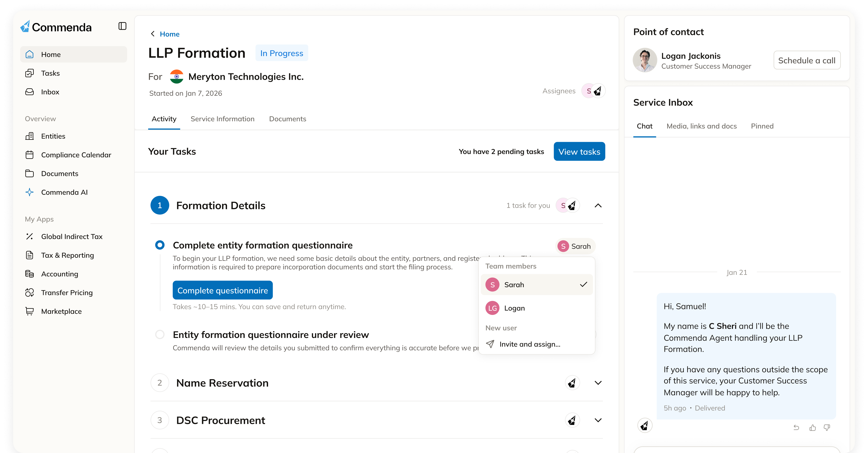Choose Invite and assign new user

[537, 344]
